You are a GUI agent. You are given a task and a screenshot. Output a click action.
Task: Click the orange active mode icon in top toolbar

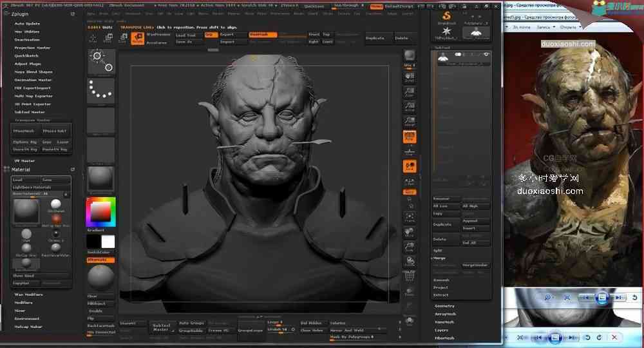point(138,38)
